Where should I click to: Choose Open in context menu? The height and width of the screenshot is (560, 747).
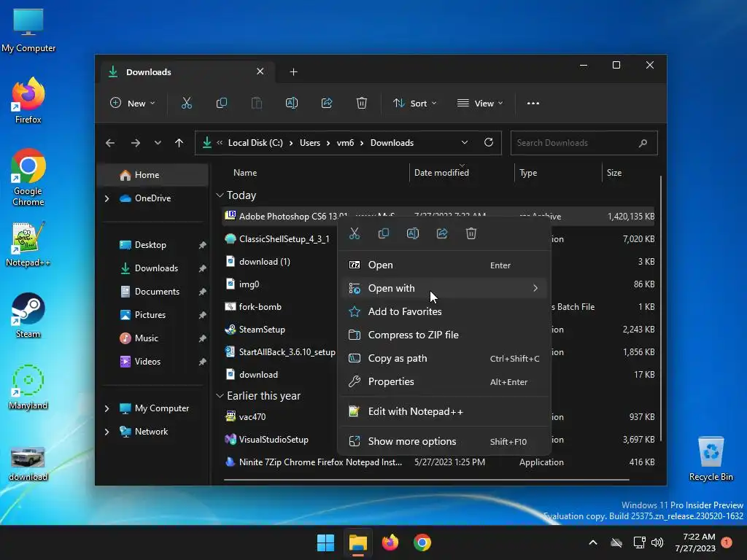tap(444, 265)
